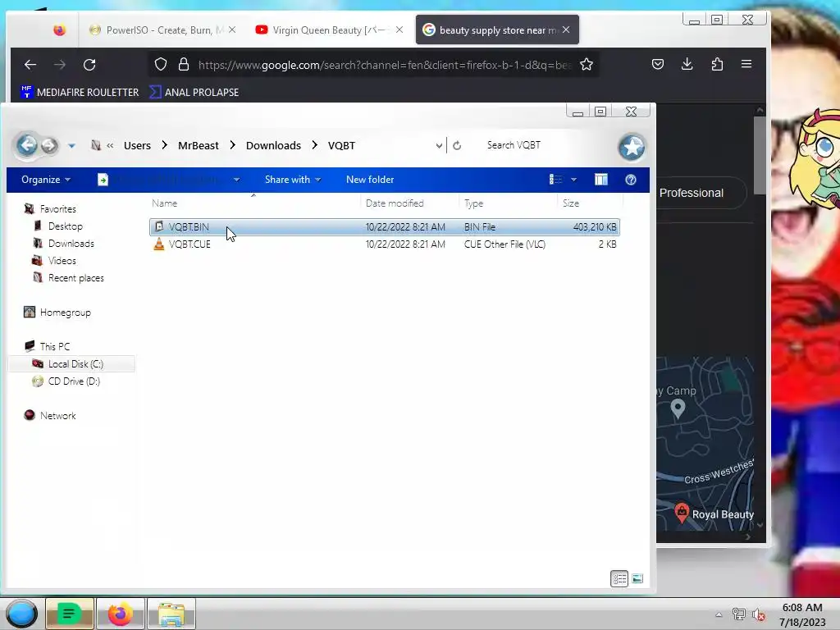This screenshot has width=840, height=630.
Task: Bookmark this page with the star
Action: (x=587, y=65)
